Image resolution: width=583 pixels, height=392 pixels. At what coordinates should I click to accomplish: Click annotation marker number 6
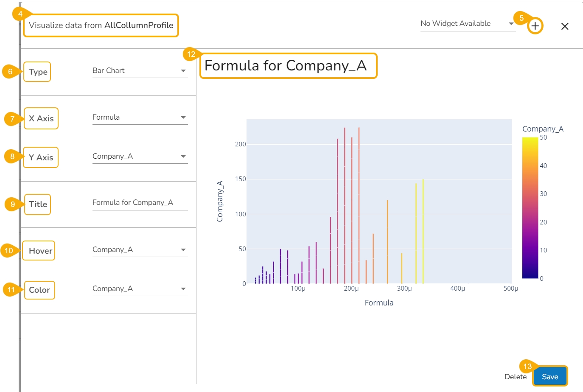pyautogui.click(x=10, y=71)
